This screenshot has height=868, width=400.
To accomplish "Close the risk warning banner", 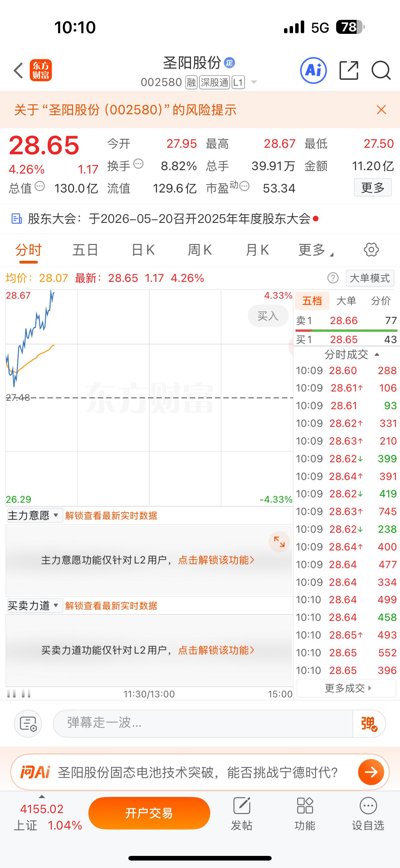I will pyautogui.click(x=381, y=110).
